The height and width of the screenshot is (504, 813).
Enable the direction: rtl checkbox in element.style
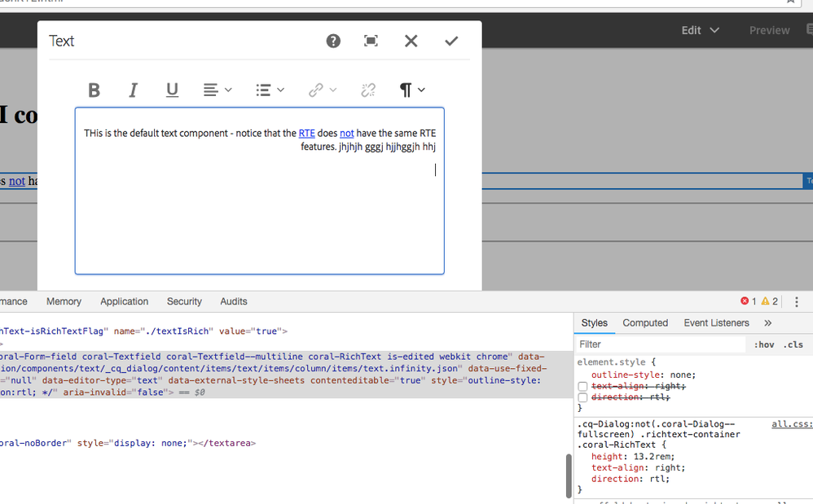tap(582, 397)
